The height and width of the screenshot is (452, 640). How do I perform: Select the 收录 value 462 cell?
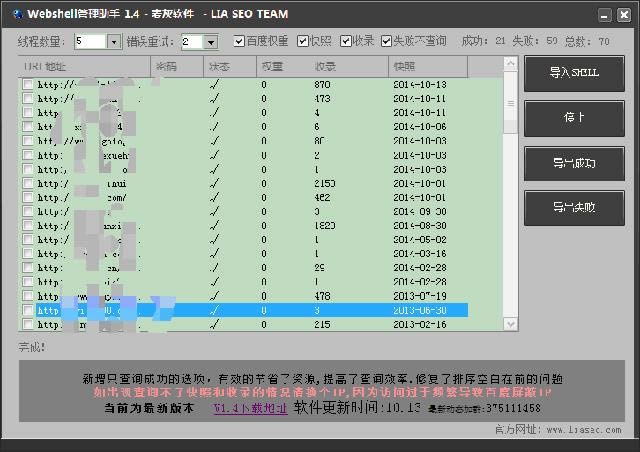pyautogui.click(x=322, y=197)
